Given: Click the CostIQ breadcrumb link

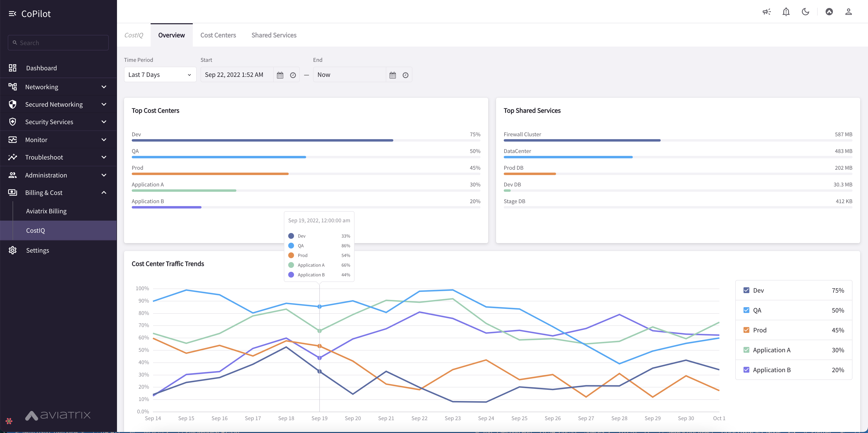Looking at the screenshot, I should (x=133, y=35).
